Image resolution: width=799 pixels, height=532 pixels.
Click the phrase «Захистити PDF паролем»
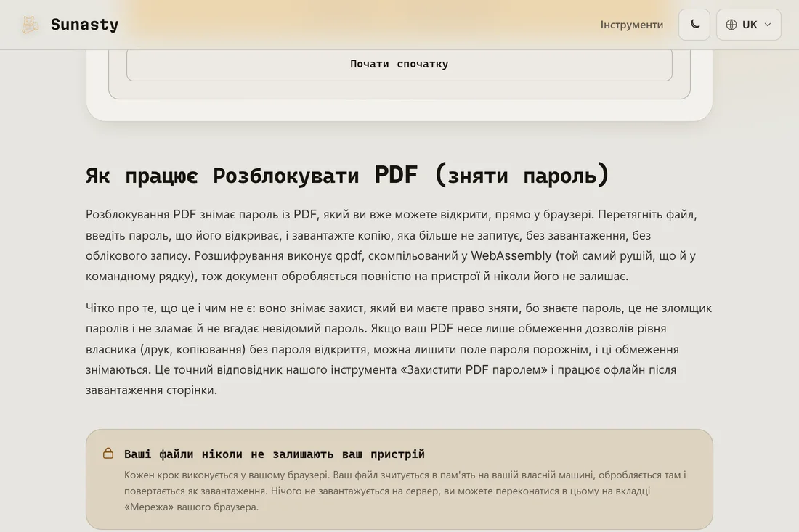(x=474, y=369)
